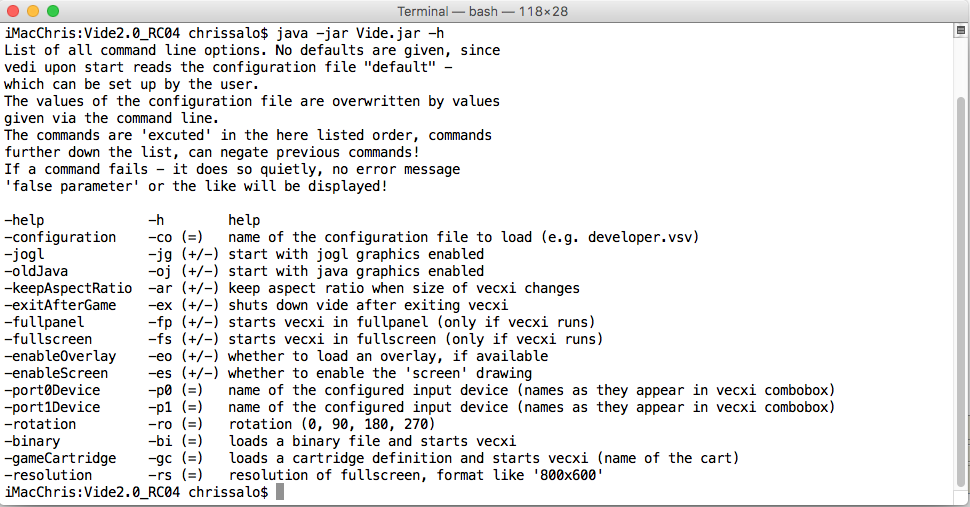Click the "Terminal — bash — 118×28" window title
This screenshot has height=507, width=970.
pyautogui.click(x=484, y=11)
